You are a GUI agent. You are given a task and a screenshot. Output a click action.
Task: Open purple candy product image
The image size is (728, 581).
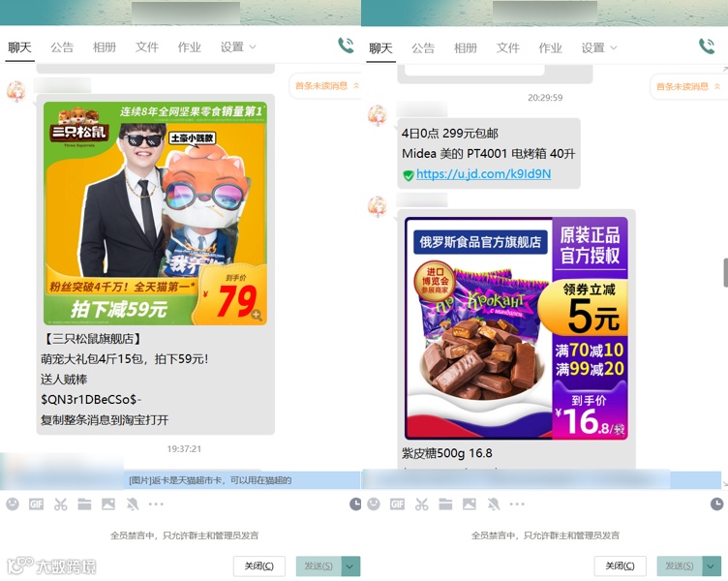(516, 328)
